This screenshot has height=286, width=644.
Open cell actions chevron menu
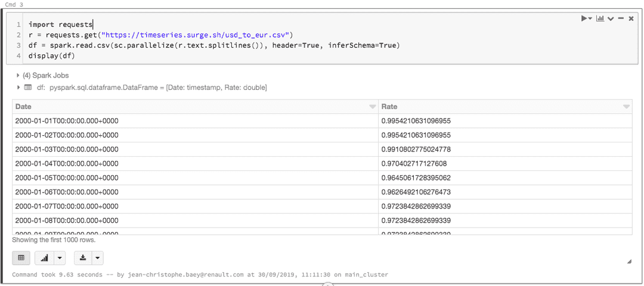click(611, 19)
